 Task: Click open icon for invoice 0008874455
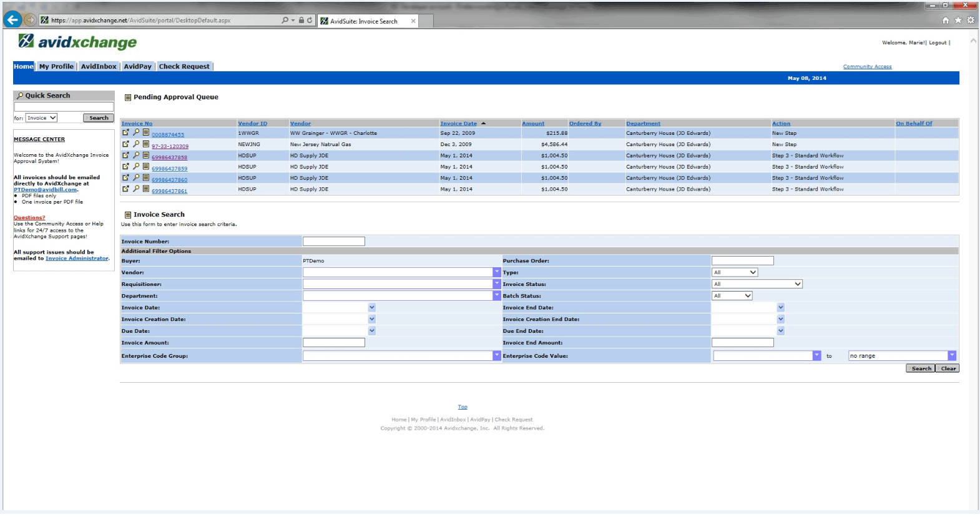pos(125,133)
